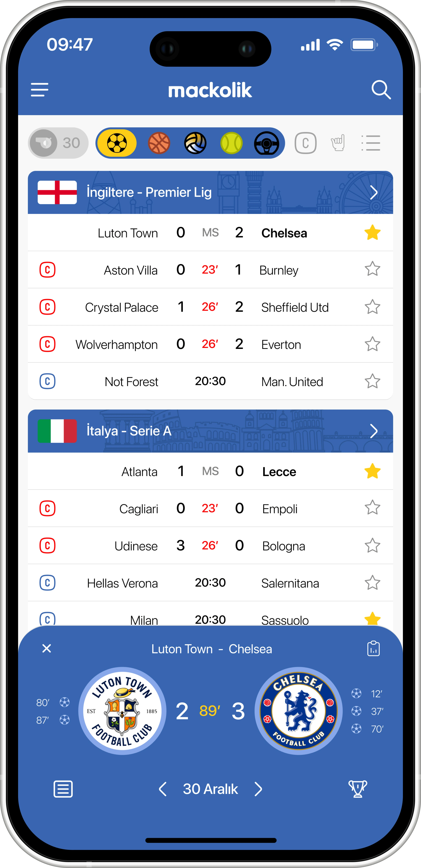Expand İngiltere - Premier Lig league
This screenshot has height=868, width=421.
click(x=373, y=193)
